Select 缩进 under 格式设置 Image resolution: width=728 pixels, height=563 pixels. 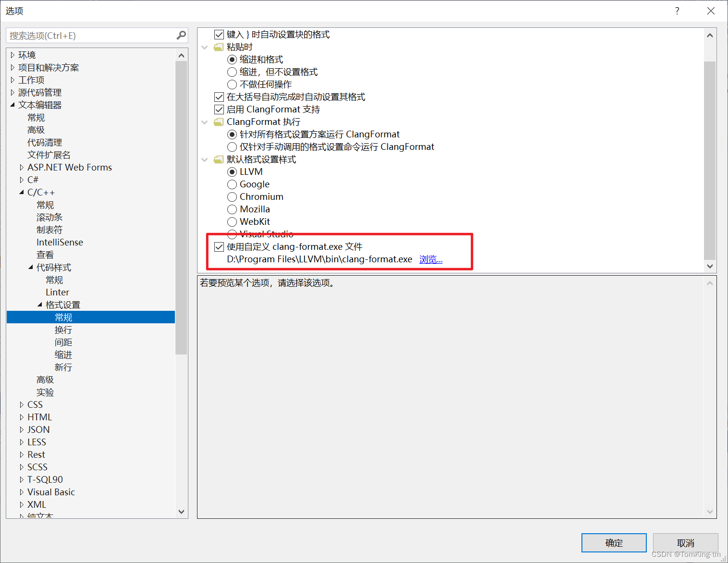(63, 355)
